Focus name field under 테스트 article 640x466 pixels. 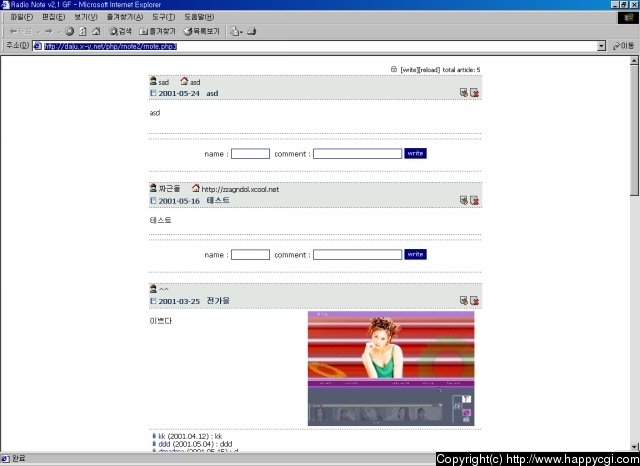click(250, 255)
